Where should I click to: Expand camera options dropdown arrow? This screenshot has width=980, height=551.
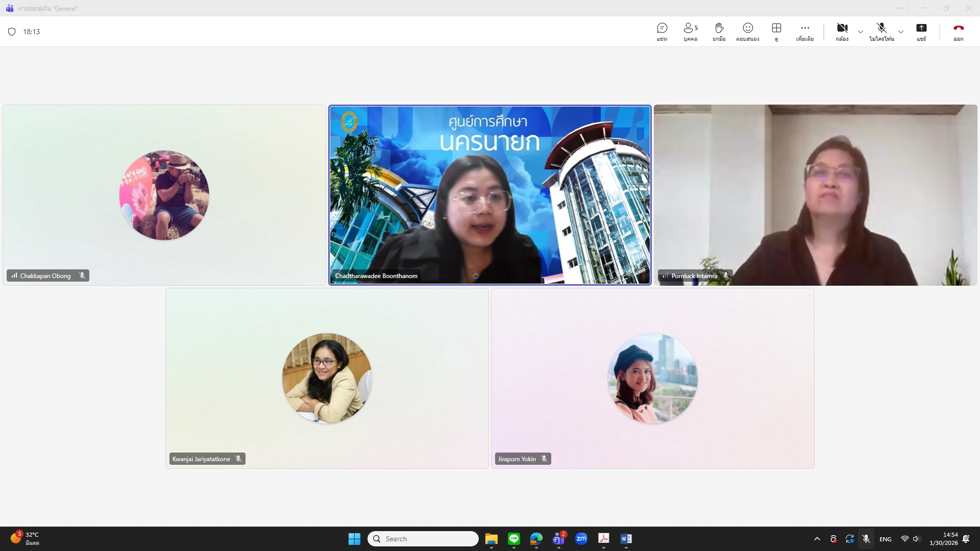(861, 32)
